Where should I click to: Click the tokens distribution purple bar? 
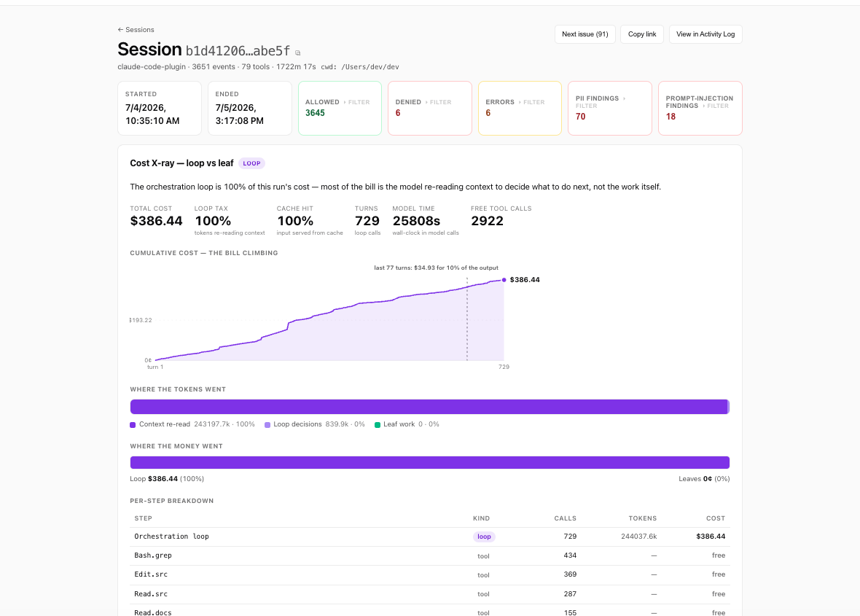[x=429, y=407]
